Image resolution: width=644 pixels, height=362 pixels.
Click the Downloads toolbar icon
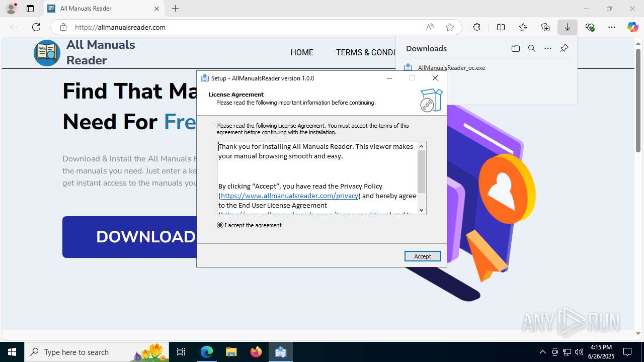568,27
